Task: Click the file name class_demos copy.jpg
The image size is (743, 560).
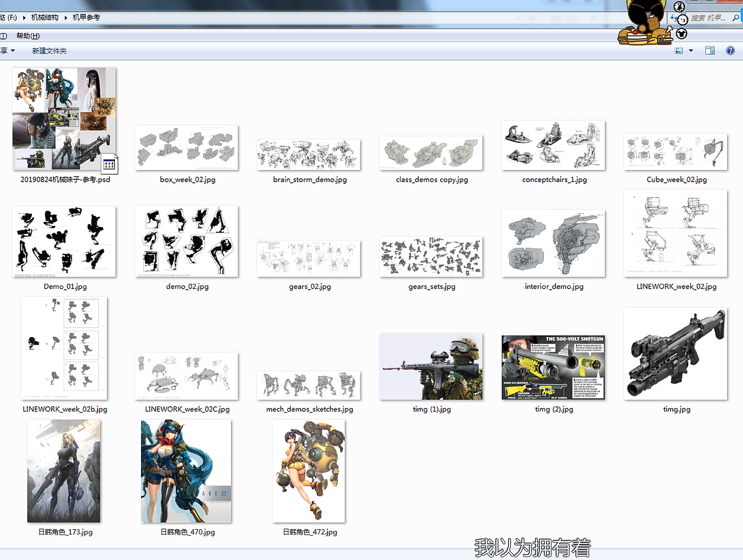Action: (x=432, y=180)
